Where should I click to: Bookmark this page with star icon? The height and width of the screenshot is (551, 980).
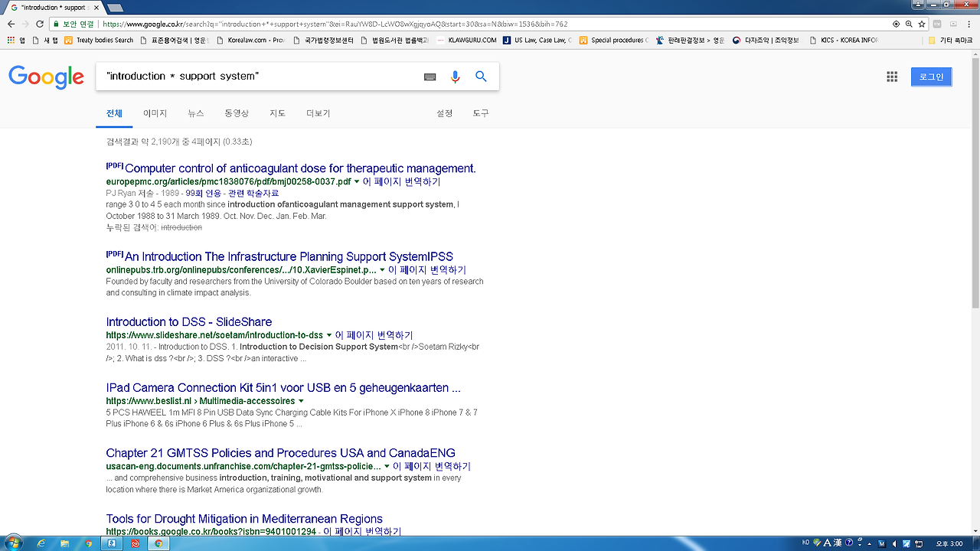click(923, 24)
